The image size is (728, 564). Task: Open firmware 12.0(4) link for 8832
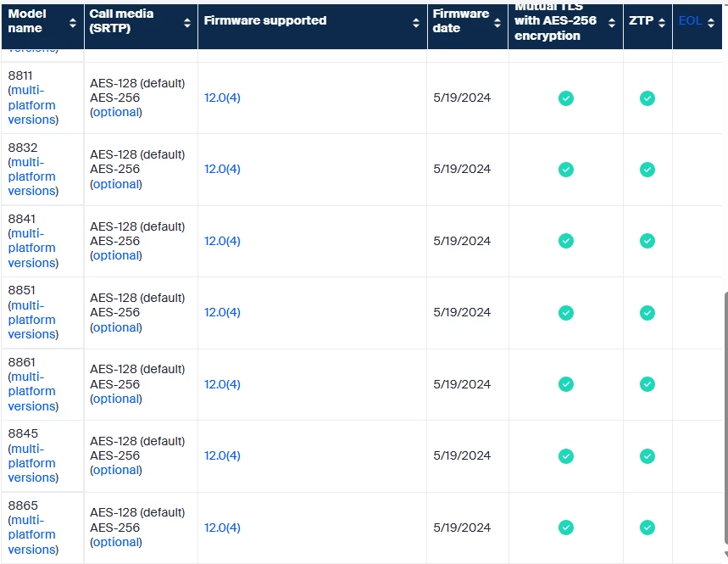(222, 169)
